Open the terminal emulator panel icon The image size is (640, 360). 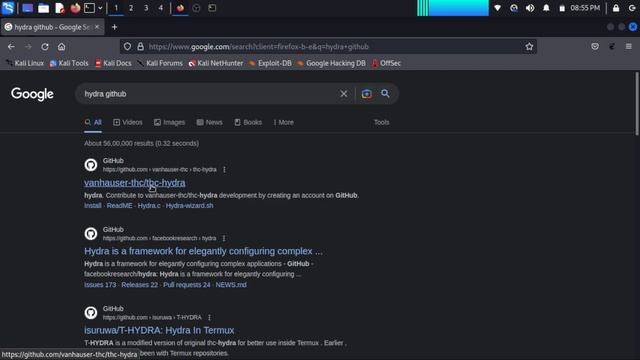click(89, 8)
